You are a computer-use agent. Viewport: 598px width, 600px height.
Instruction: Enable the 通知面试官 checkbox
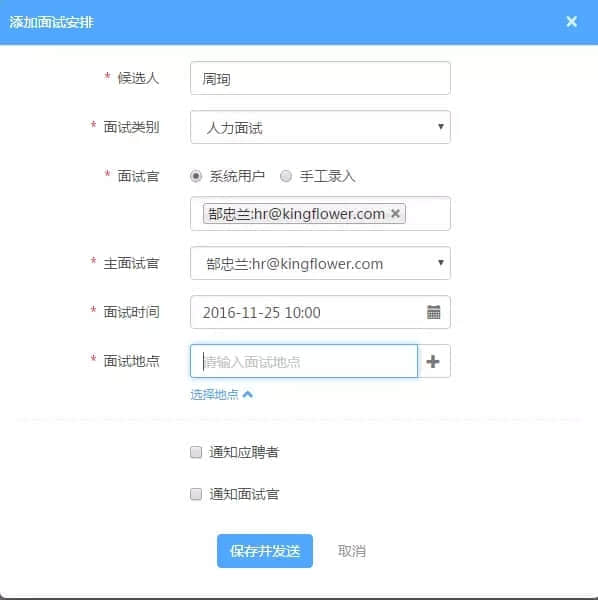[x=196, y=494]
